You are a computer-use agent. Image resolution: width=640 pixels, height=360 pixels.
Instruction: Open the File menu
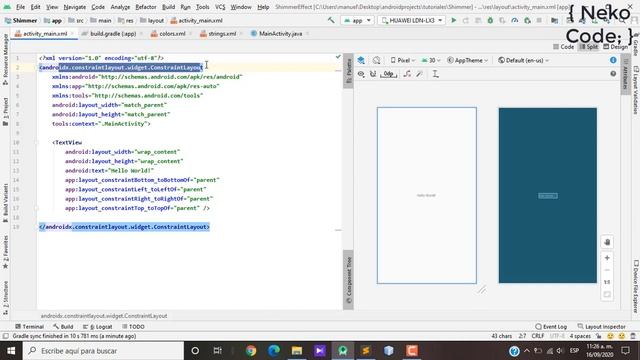(20, 7)
